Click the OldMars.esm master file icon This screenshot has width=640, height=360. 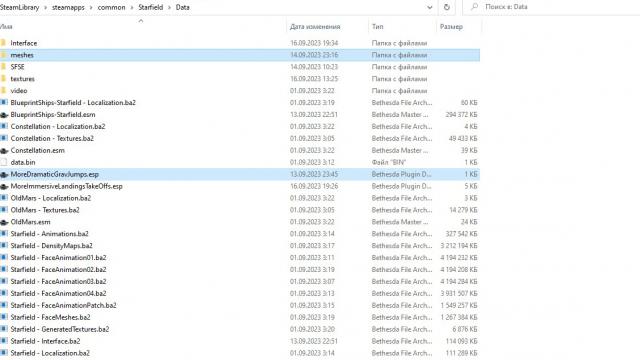(x=4, y=222)
